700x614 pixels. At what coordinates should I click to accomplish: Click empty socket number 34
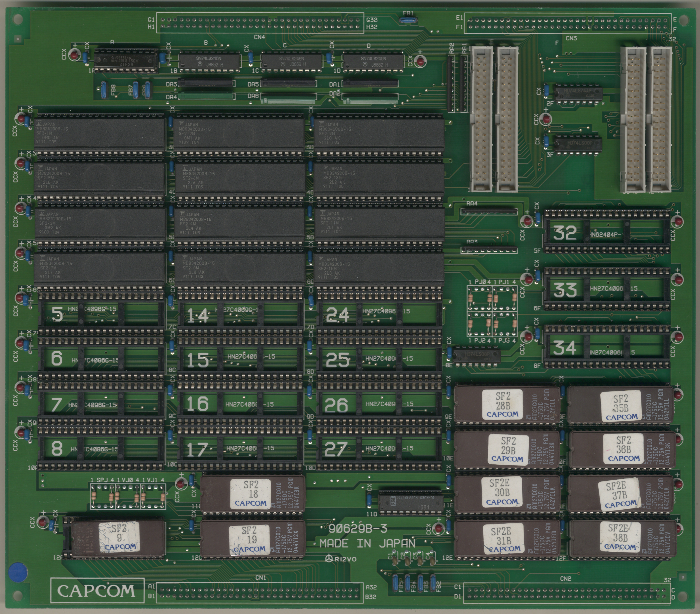tap(607, 347)
